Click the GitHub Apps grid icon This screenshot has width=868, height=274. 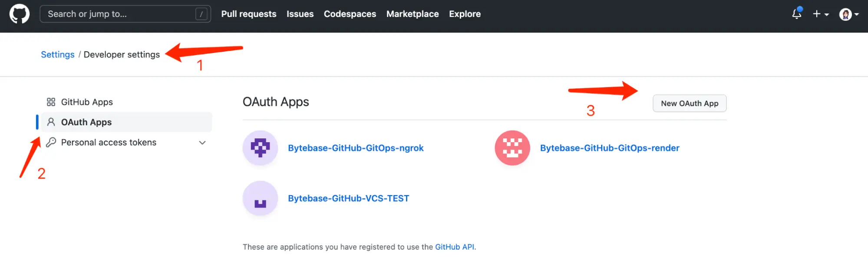click(51, 102)
